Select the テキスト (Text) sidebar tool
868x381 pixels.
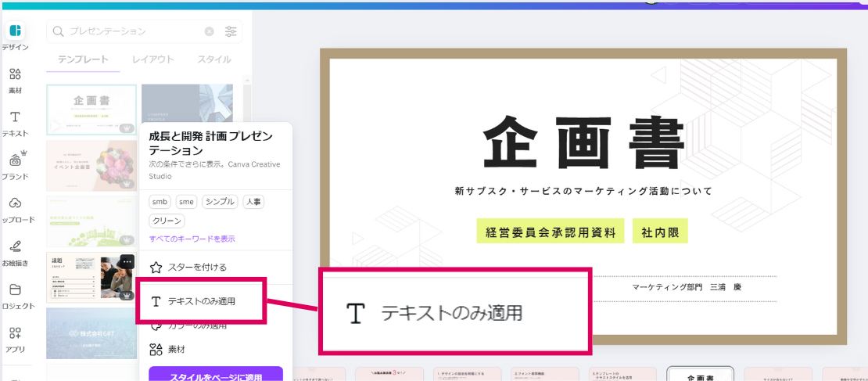pyautogui.click(x=15, y=123)
